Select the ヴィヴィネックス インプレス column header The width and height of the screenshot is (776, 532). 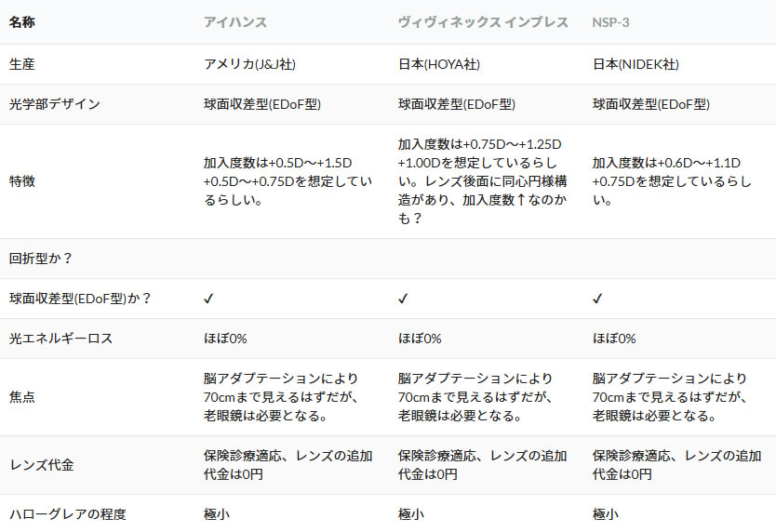point(483,22)
